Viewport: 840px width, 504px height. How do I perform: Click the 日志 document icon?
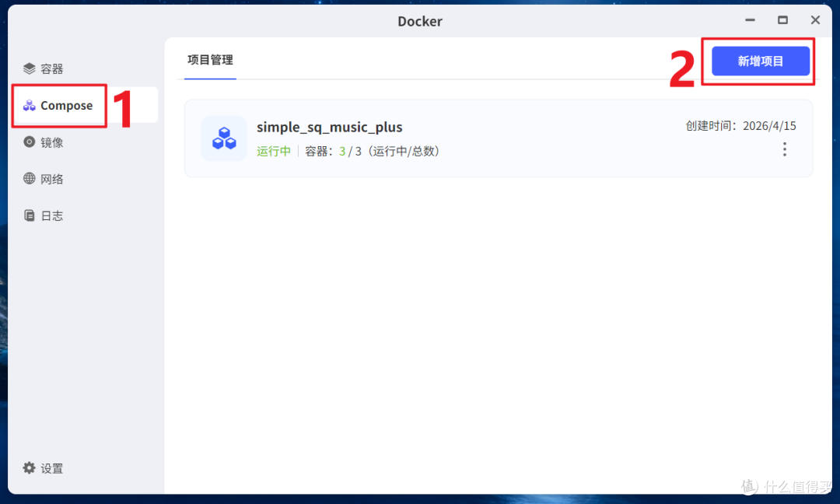pyautogui.click(x=29, y=215)
